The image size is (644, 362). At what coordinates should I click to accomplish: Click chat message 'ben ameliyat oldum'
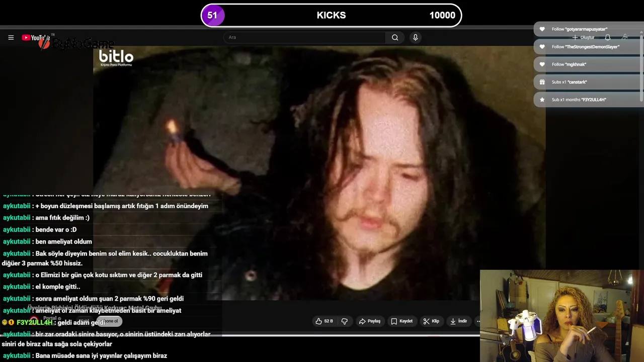pos(63,242)
